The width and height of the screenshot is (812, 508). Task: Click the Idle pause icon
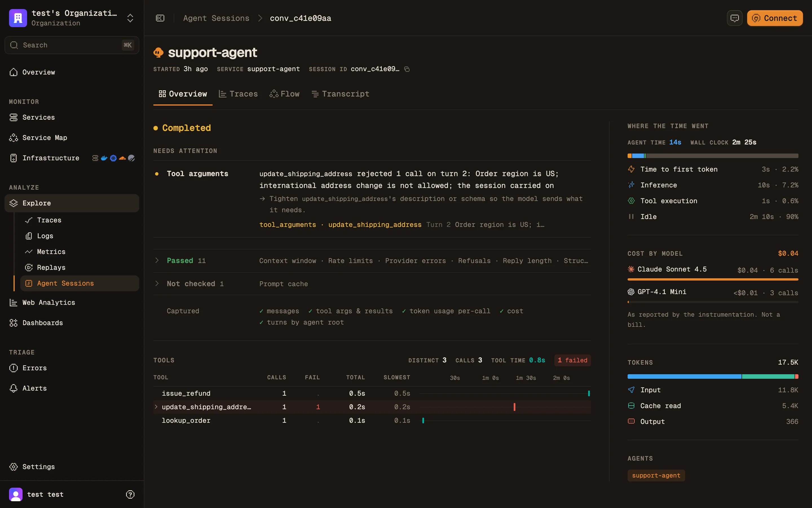(x=631, y=217)
